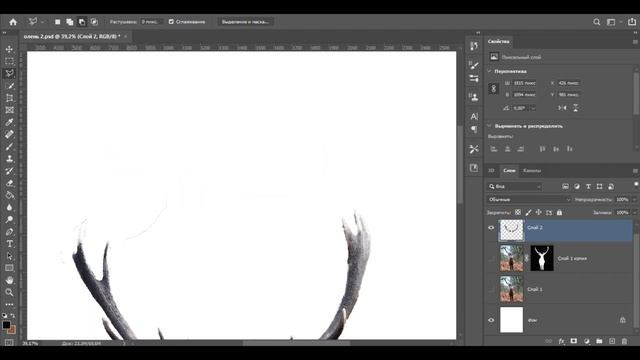Click Delete layer trash button

pos(624,341)
